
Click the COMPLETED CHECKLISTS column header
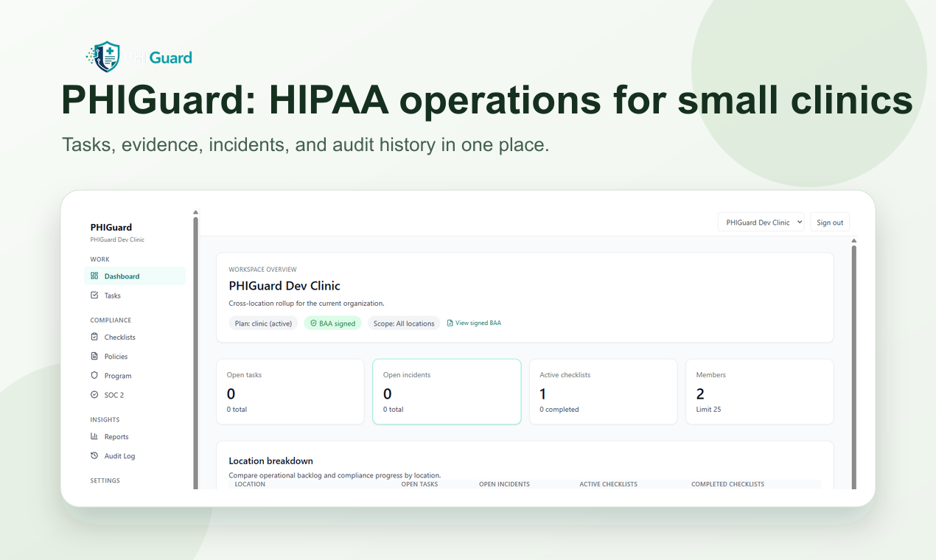pos(727,484)
